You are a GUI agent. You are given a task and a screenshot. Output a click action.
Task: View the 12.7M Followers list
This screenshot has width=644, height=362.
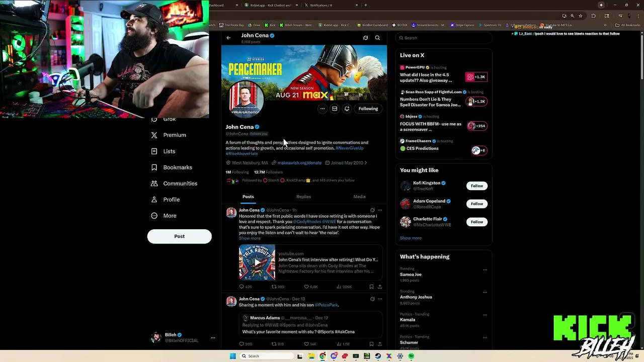coord(268,172)
